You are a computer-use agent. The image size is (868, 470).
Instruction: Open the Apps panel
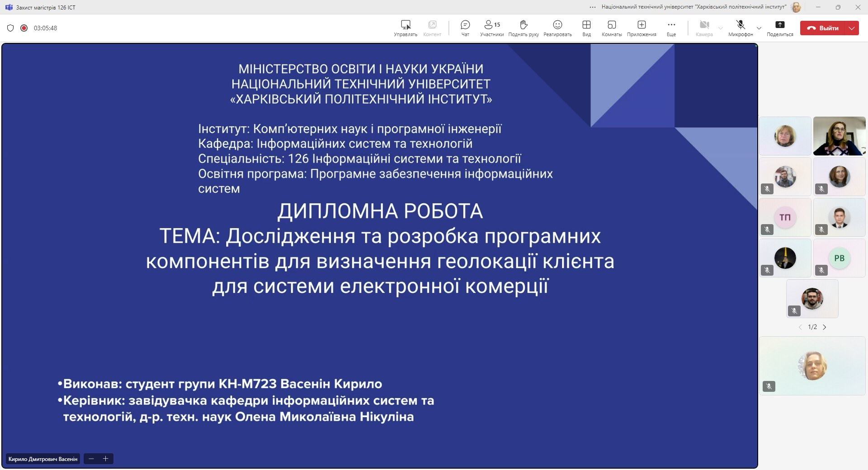[642, 28]
